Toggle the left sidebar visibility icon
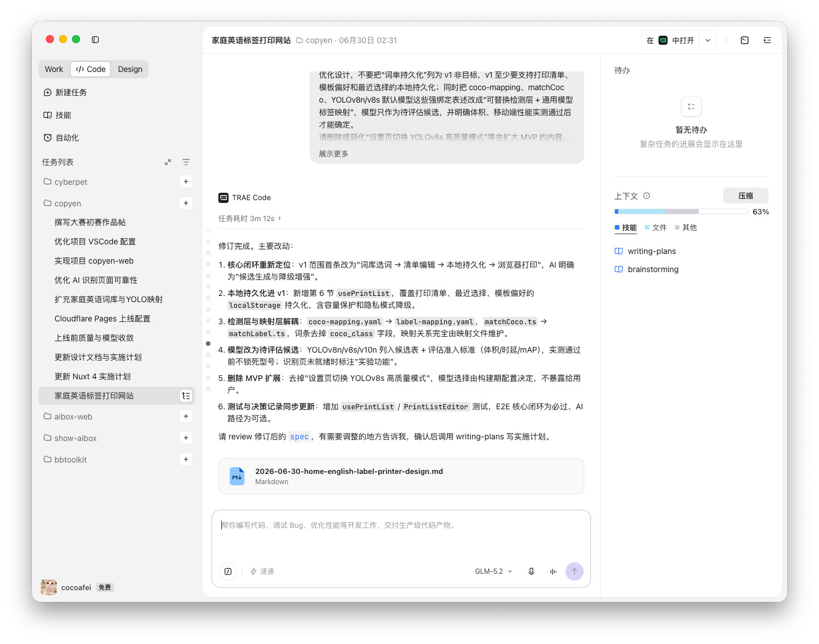The height and width of the screenshot is (644, 819). 95,40
